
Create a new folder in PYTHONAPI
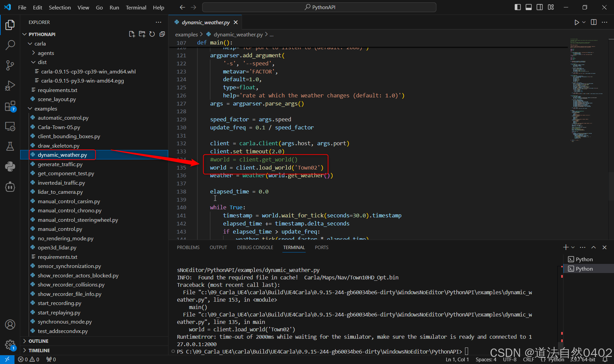pyautogui.click(x=142, y=34)
